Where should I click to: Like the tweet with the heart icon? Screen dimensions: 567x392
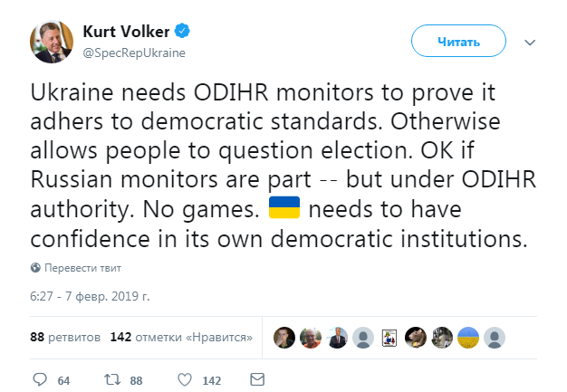coord(183,380)
